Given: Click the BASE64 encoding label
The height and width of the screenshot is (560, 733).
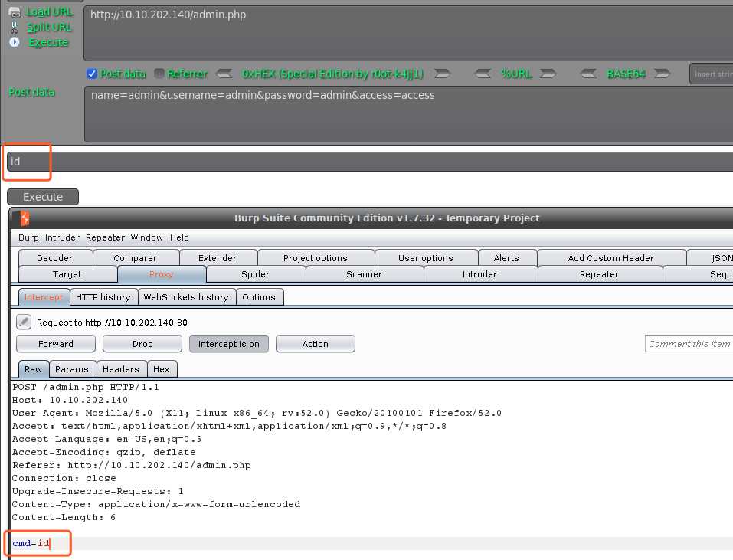Looking at the screenshot, I should click(x=626, y=74).
